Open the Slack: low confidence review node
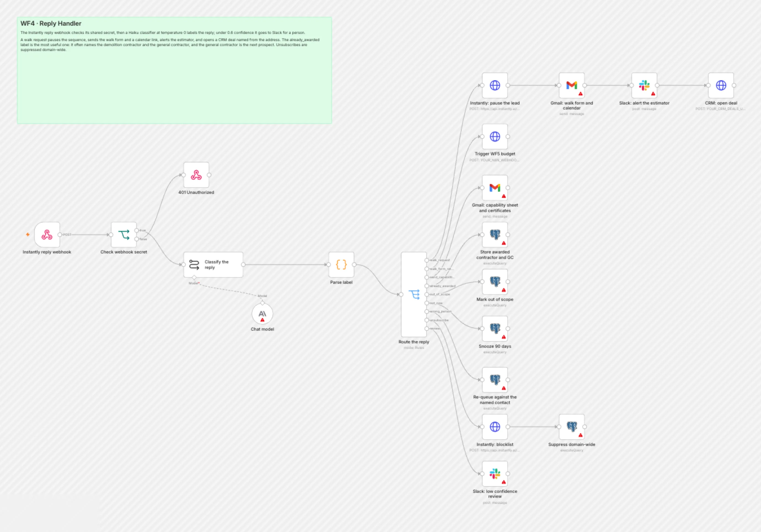The height and width of the screenshot is (532, 761). point(495,474)
